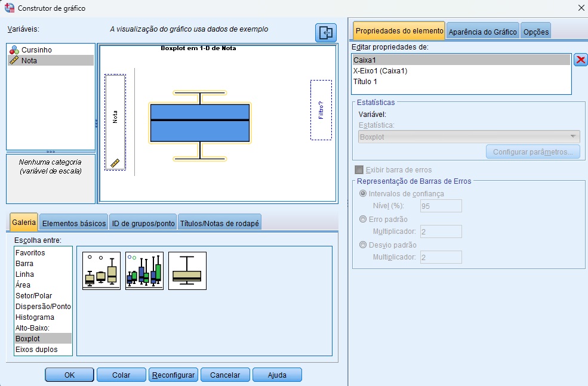588x386 pixels.
Task: Switch to Aparência do Gráfico tab
Action: tap(482, 32)
